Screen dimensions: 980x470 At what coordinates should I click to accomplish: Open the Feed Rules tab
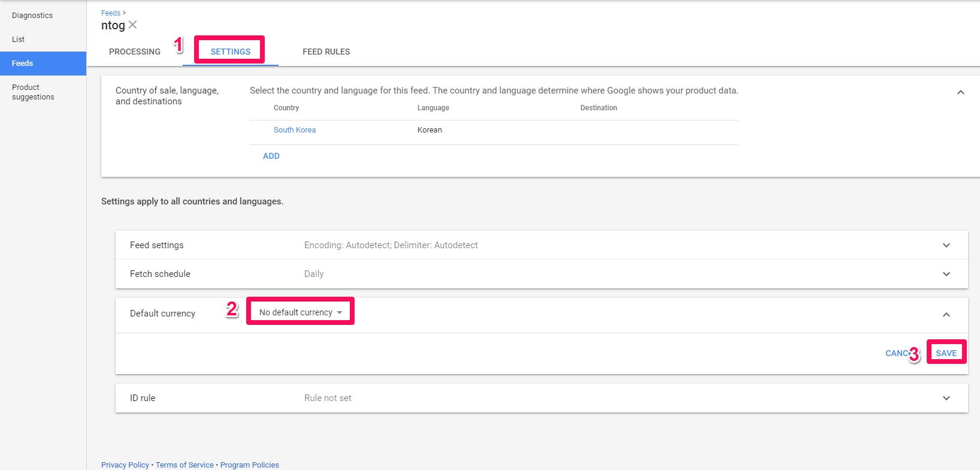click(x=326, y=52)
